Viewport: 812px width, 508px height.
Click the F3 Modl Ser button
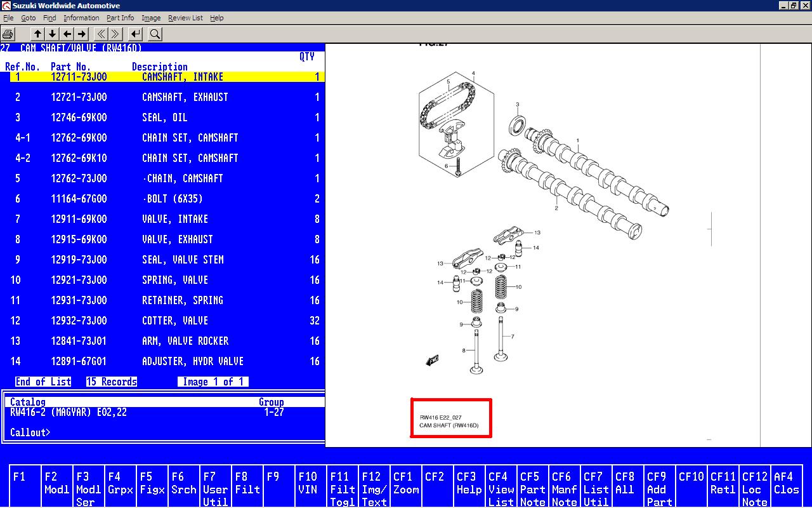(x=89, y=486)
